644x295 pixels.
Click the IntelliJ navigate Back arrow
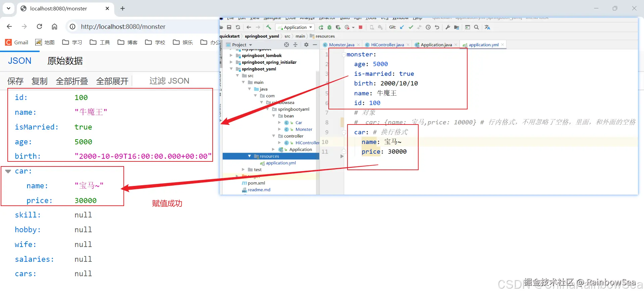click(249, 27)
